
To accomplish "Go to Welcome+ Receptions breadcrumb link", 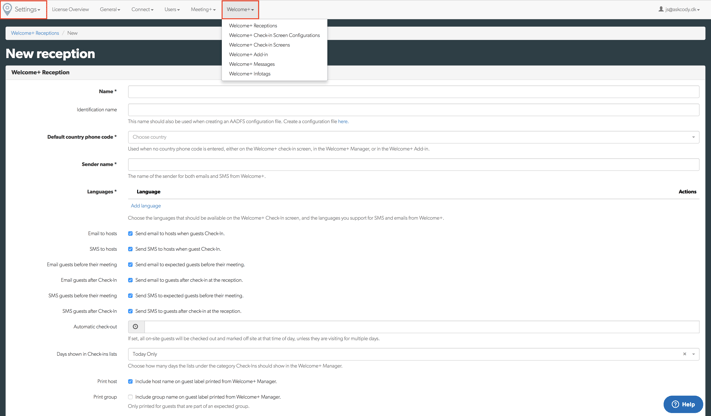I will click(x=35, y=33).
